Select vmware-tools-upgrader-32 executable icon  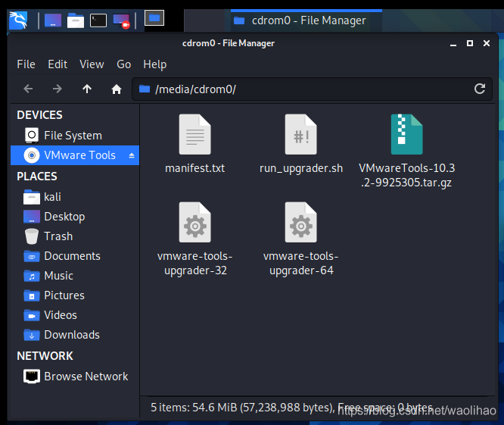pos(194,222)
